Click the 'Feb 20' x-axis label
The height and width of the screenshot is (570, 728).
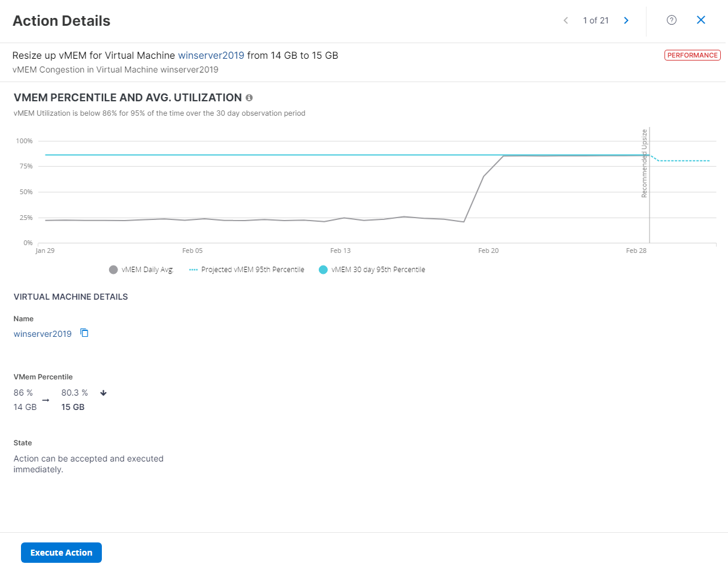[488, 251]
